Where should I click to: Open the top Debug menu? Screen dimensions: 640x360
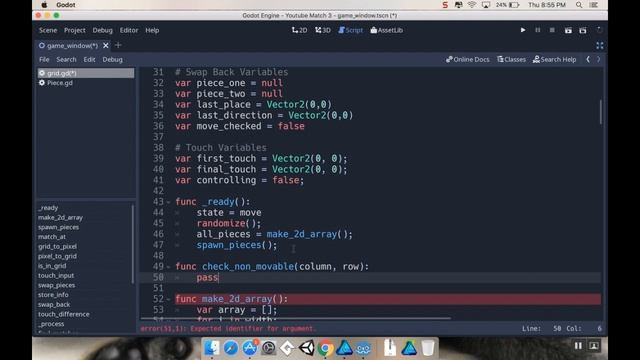pyautogui.click(x=102, y=30)
